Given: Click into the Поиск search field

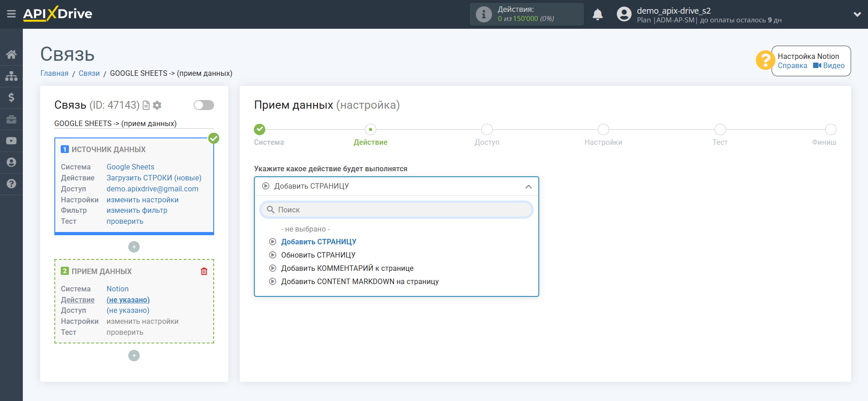Looking at the screenshot, I should pos(396,210).
